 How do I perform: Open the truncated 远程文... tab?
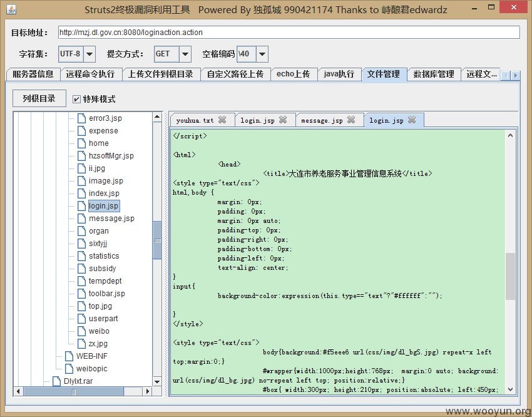click(x=481, y=75)
